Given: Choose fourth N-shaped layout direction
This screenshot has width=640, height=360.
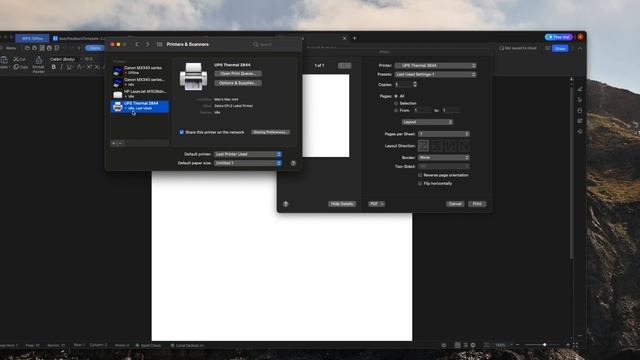Looking at the screenshot, I should click(x=464, y=146).
